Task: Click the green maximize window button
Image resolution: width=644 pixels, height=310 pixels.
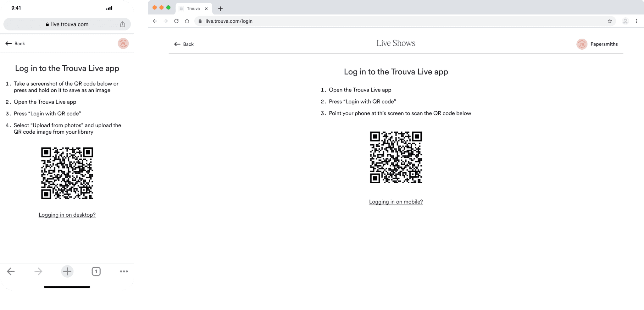Action: pyautogui.click(x=168, y=8)
